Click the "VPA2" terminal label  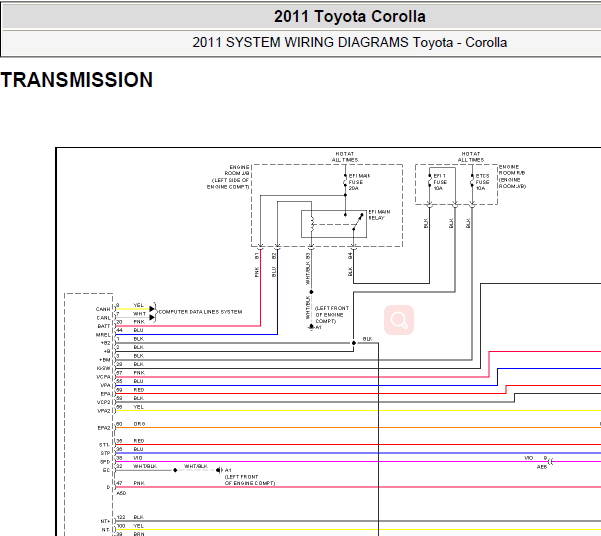[x=104, y=411]
